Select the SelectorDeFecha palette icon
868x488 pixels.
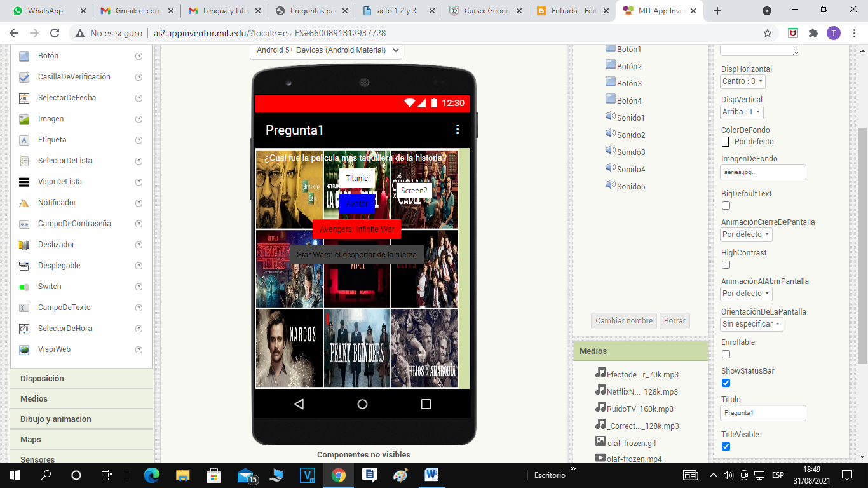pos(24,98)
